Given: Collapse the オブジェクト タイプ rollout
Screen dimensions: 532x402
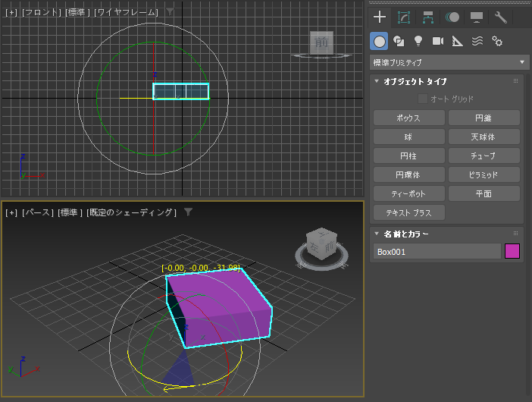Looking at the screenshot, I should (377, 81).
